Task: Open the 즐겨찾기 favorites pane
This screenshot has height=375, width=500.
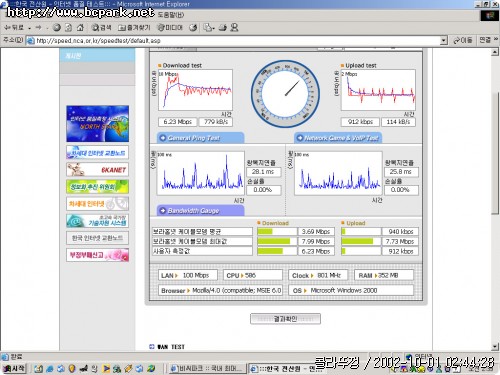Action: coord(134,27)
